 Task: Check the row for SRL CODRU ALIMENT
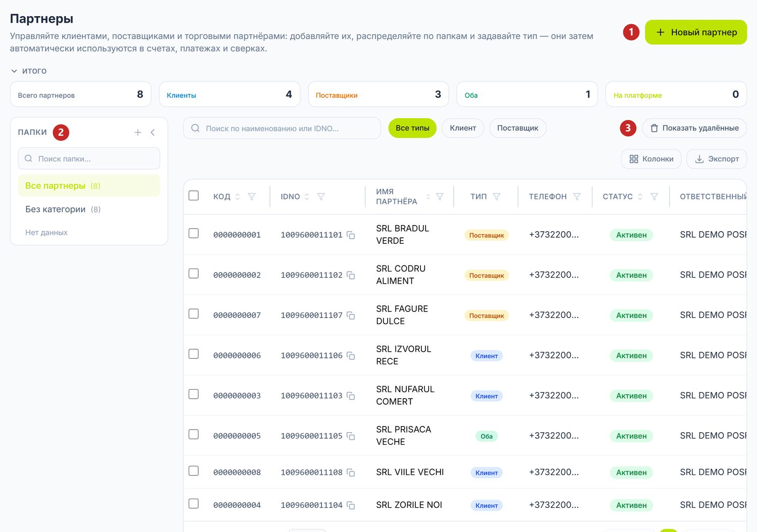194,274
